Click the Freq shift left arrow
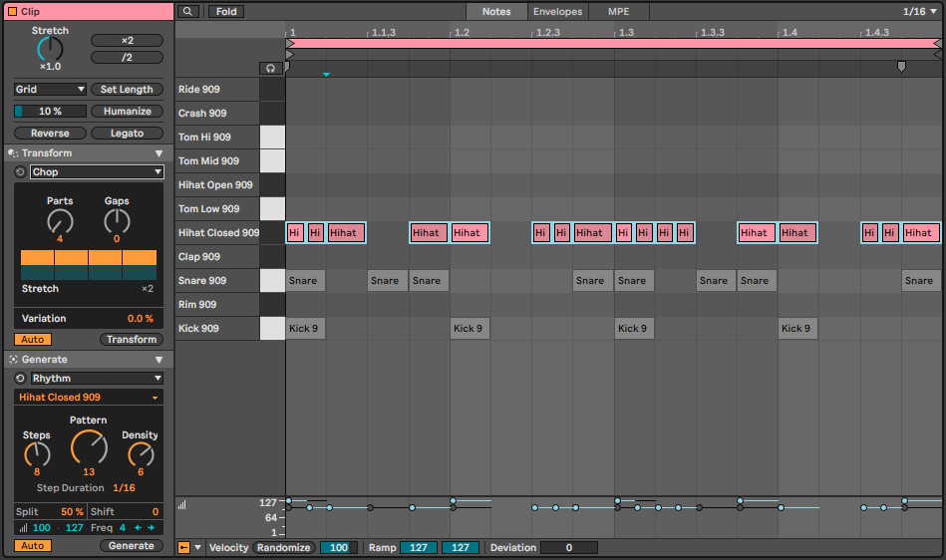Screen dimensions: 946x560 coord(139,527)
